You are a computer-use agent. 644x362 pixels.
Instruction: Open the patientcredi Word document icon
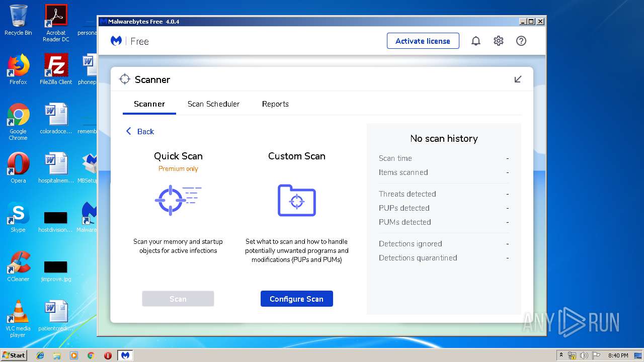point(56,316)
